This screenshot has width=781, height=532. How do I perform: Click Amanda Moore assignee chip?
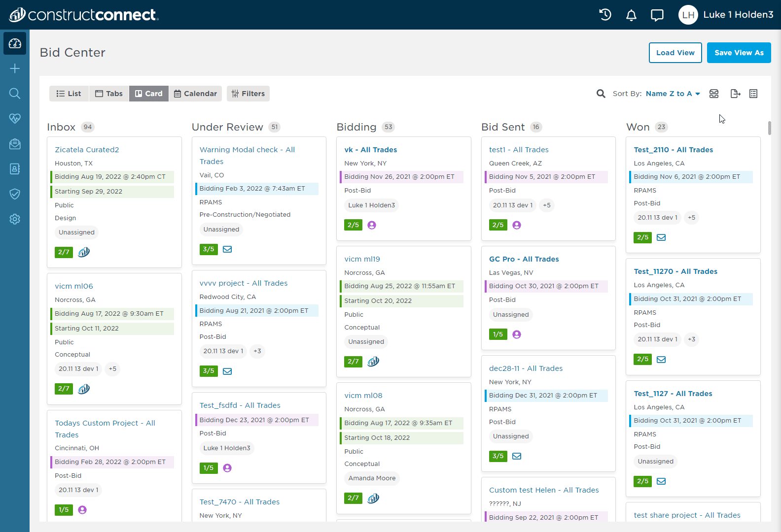(372, 478)
